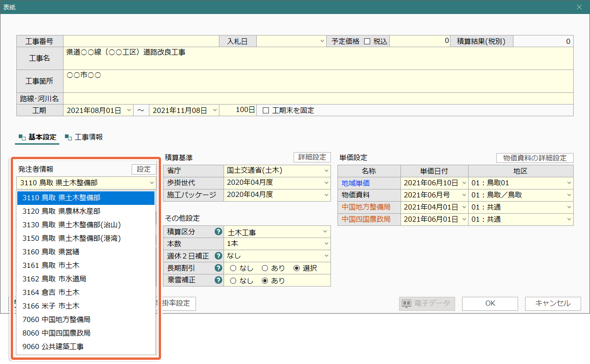The image size is (590, 364).
Task: Click the 詳細設定 button for 積算基準
Action: [x=312, y=157]
